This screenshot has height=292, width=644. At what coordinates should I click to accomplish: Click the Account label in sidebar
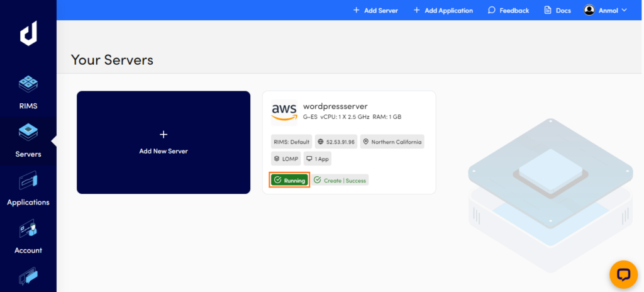(x=28, y=250)
